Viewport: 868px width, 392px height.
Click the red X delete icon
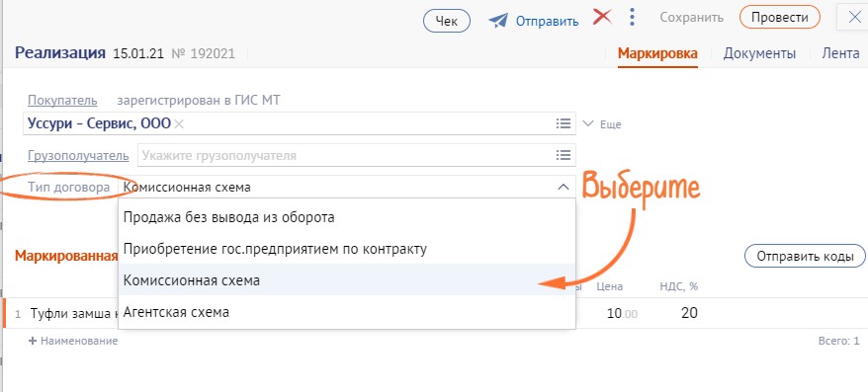click(x=602, y=17)
